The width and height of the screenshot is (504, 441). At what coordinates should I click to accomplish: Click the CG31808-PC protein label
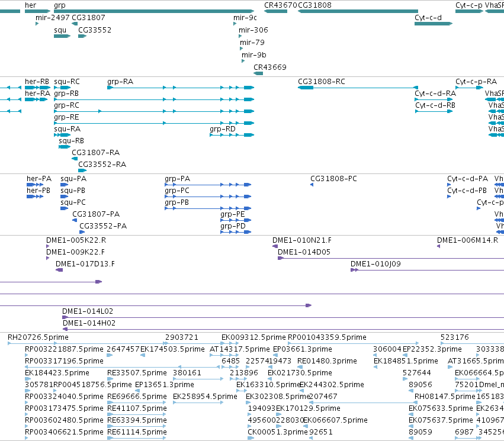click(x=333, y=179)
